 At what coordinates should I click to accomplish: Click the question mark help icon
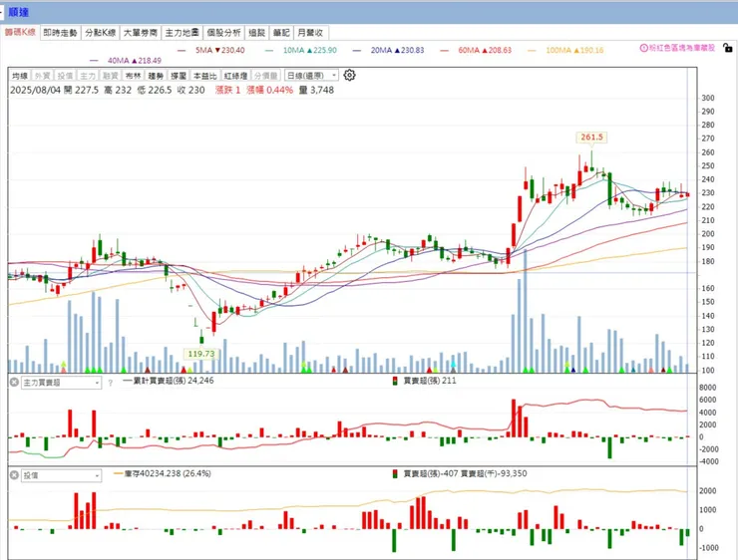(x=110, y=383)
